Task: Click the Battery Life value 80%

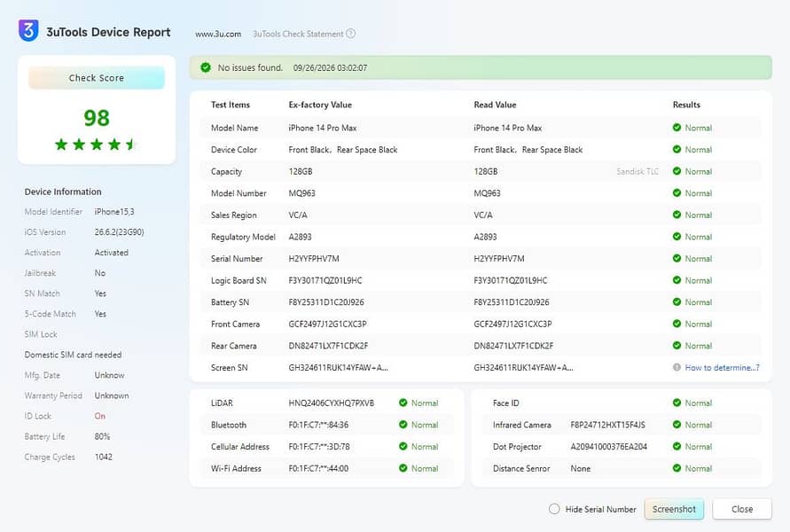Action: point(102,437)
